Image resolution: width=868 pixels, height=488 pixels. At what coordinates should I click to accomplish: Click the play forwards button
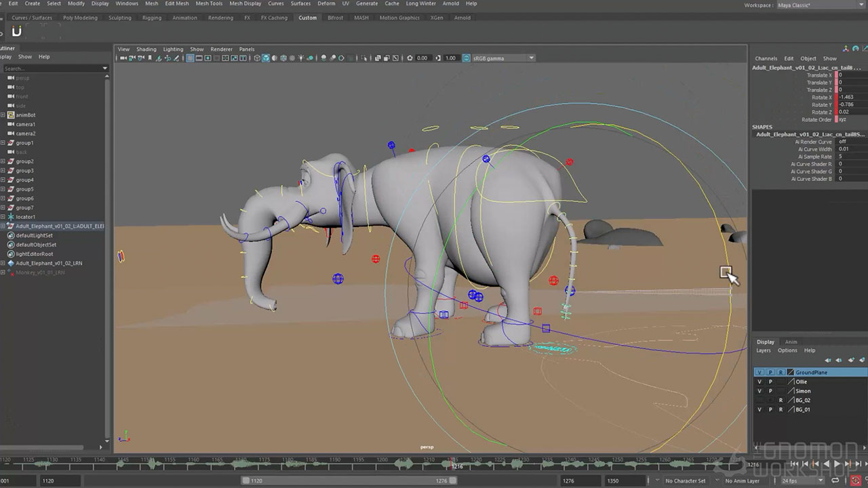click(x=836, y=464)
